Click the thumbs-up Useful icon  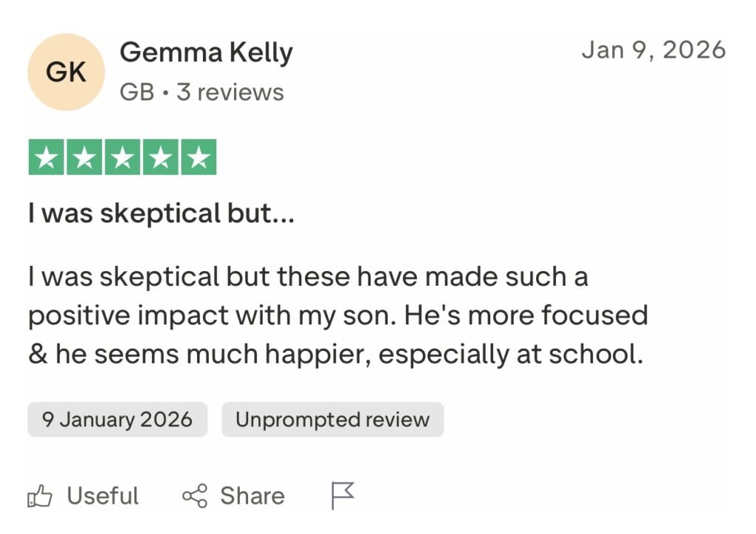pos(40,496)
